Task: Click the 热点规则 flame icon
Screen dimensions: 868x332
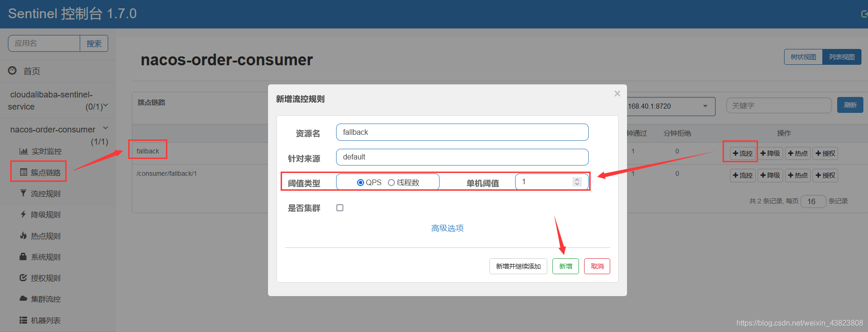Action: point(23,235)
